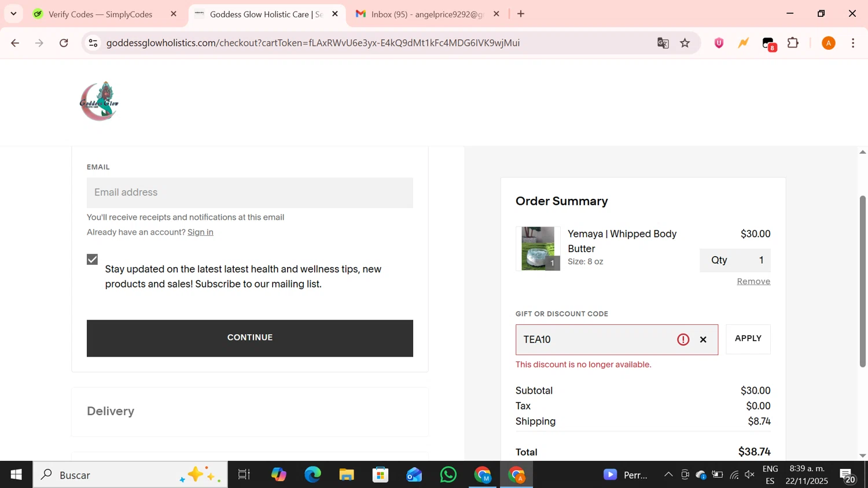Open the Chrome profile avatar A
The height and width of the screenshot is (488, 868).
click(x=829, y=43)
